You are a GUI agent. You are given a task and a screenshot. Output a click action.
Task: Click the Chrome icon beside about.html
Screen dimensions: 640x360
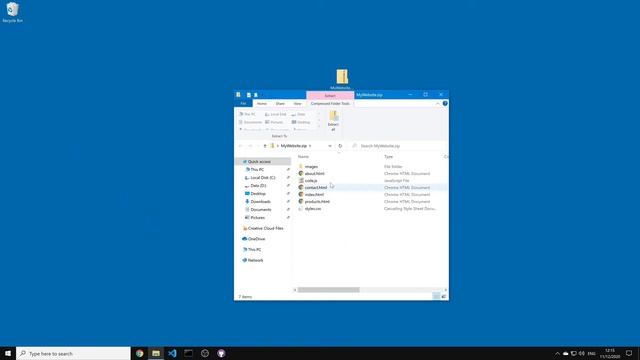coord(301,173)
